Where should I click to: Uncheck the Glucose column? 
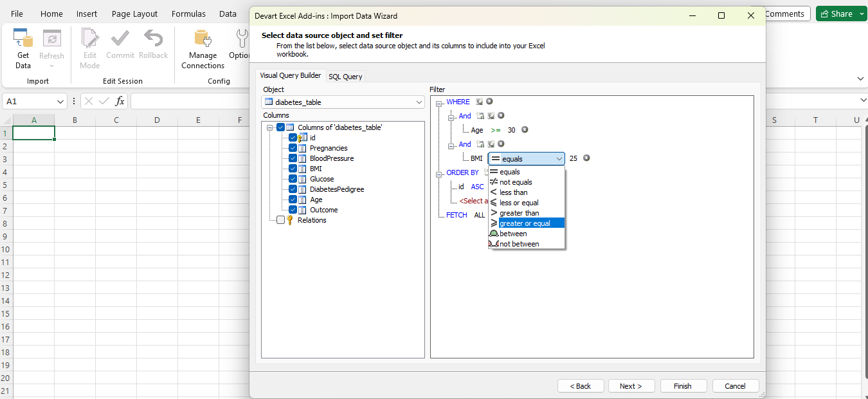293,179
